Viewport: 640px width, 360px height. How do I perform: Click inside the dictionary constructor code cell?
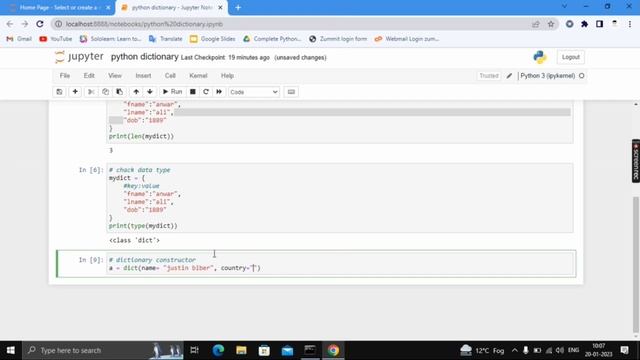(340, 264)
